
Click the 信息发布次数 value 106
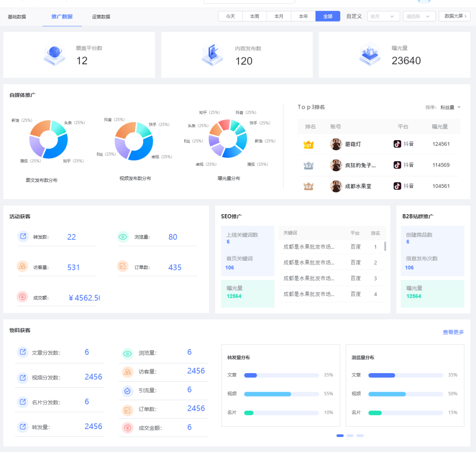click(409, 267)
